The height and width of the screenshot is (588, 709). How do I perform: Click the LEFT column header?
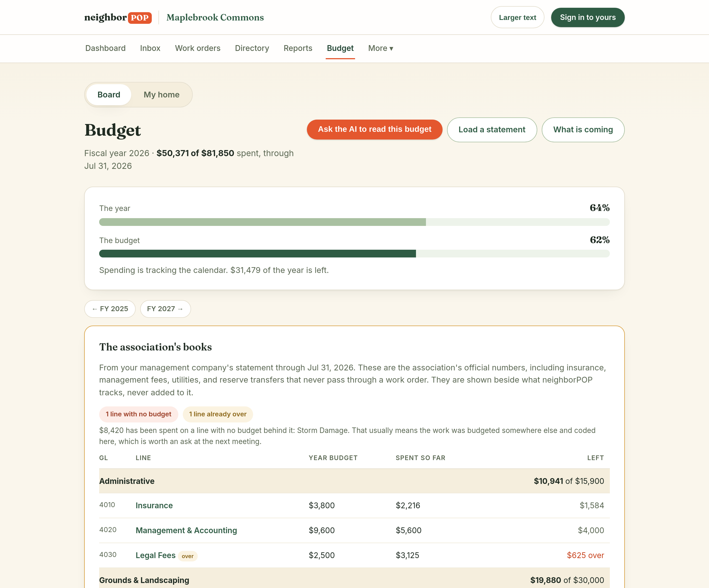click(595, 458)
